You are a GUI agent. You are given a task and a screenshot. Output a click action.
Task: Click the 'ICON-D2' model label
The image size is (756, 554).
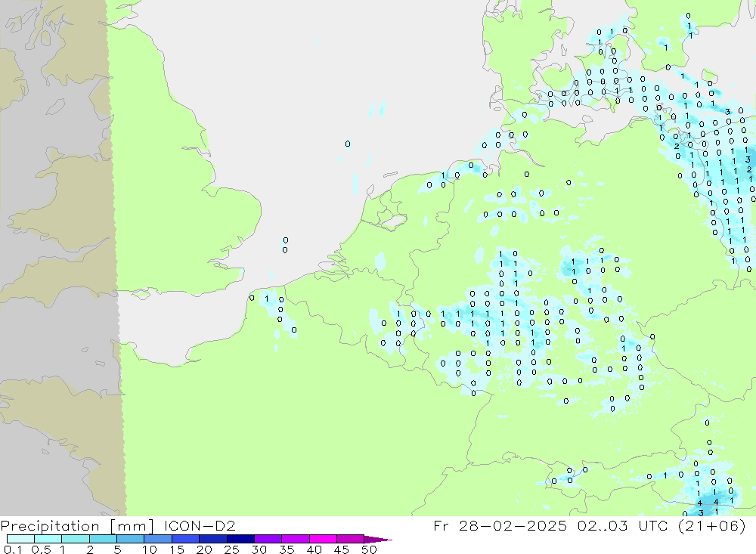pos(199,525)
